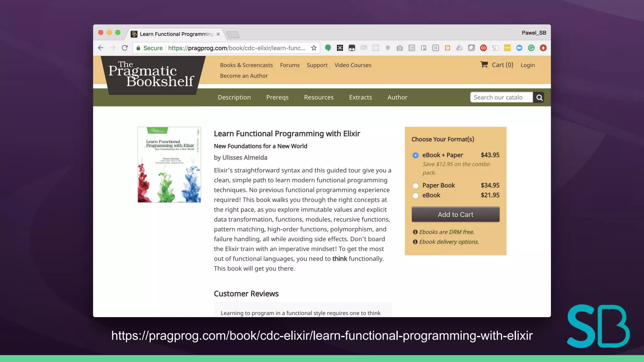Click the grey letter C extension icon
This screenshot has width=644, height=362.
[411, 48]
